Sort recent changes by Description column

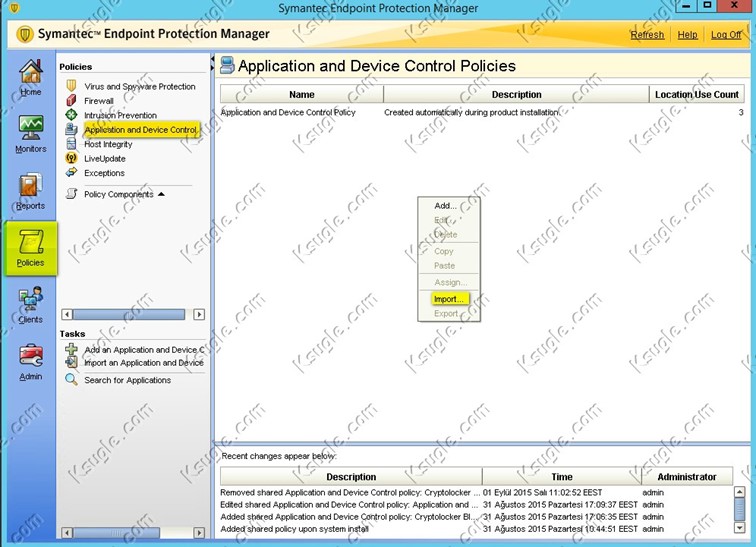tap(351, 477)
